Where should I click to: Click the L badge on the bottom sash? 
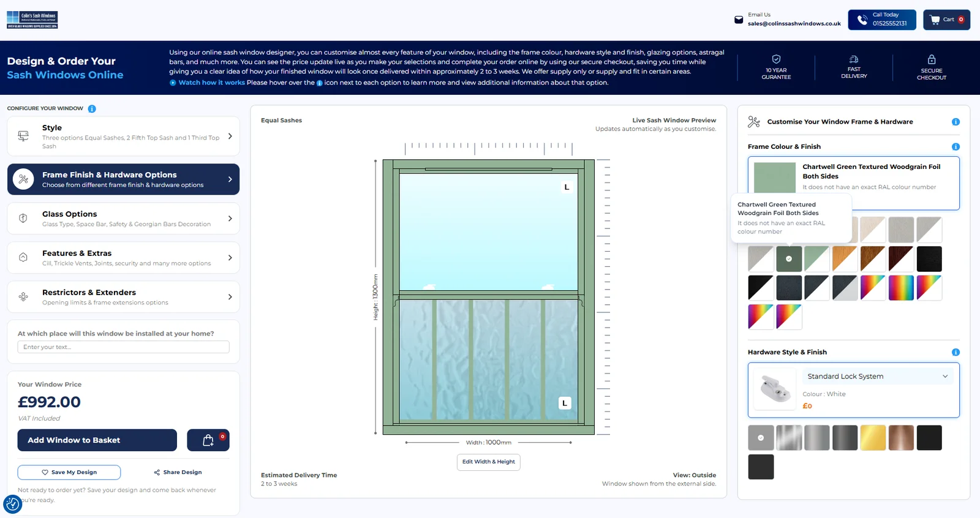click(565, 403)
